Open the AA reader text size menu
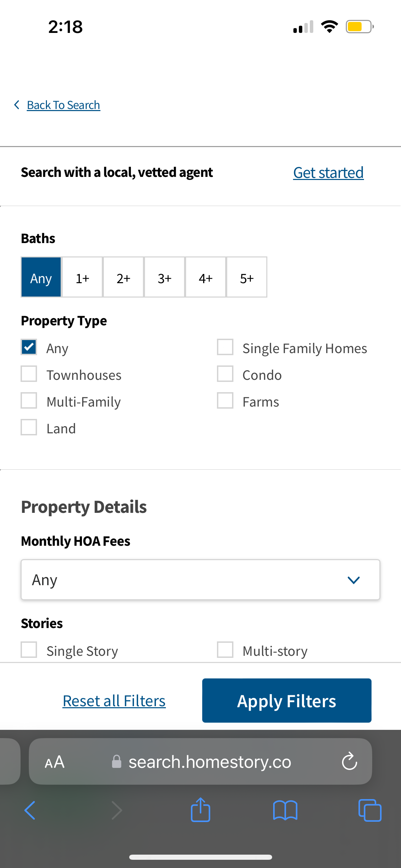The image size is (401, 868). (x=54, y=762)
